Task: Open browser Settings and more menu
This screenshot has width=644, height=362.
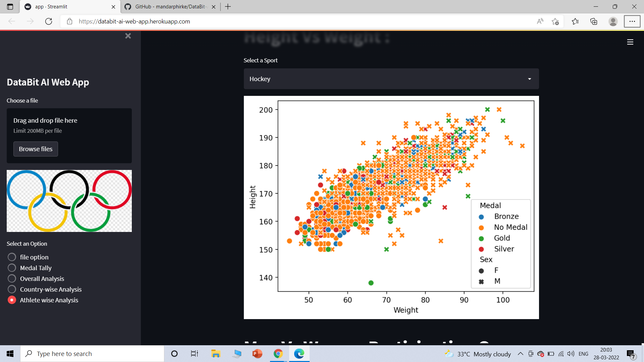Action: 632,21
